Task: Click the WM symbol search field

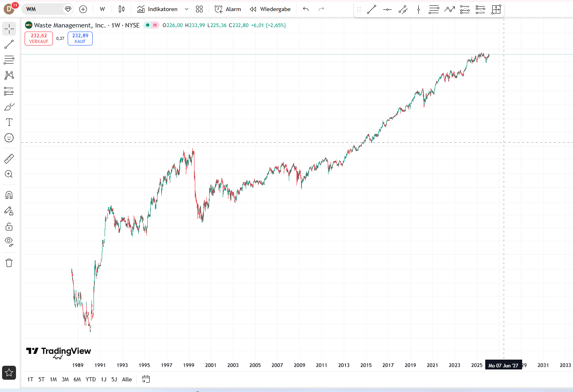Action: [x=43, y=9]
